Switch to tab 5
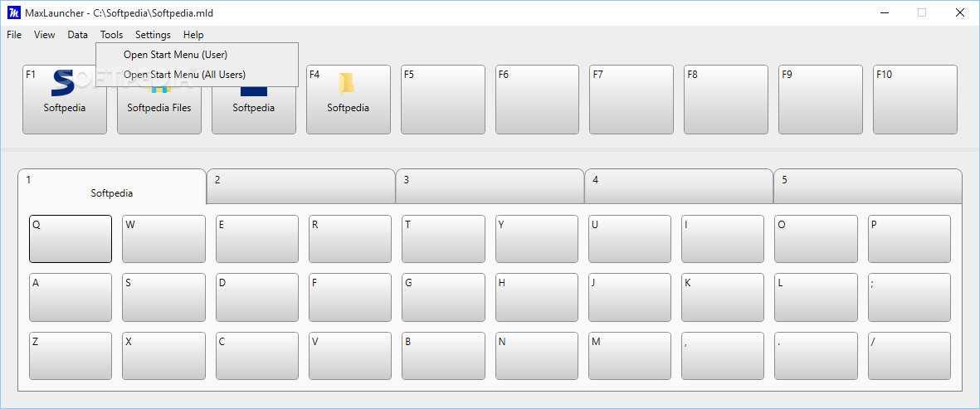980x409 pixels. 868,186
